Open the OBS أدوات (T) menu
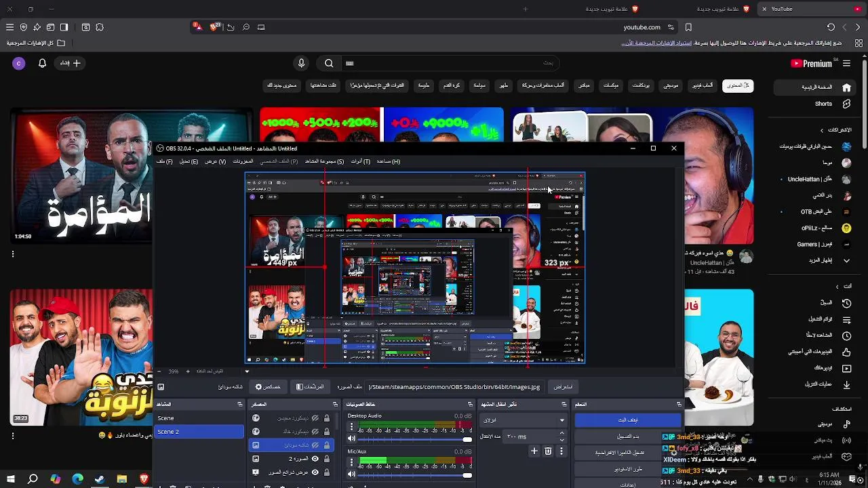The height and width of the screenshot is (488, 868). (x=360, y=161)
